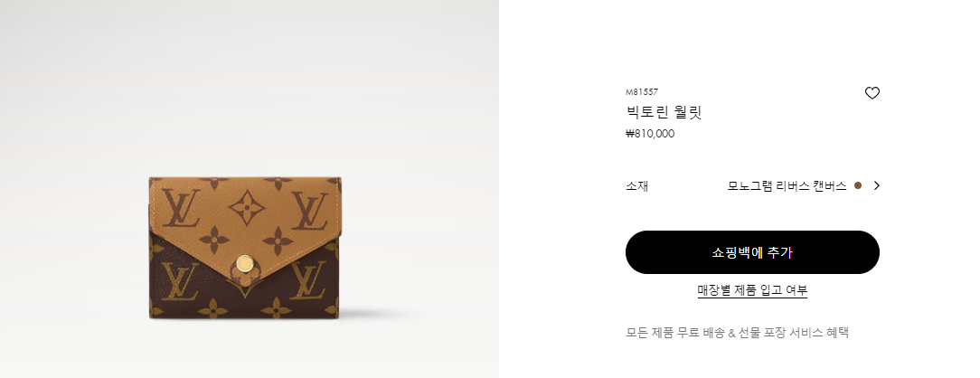
Task: Select the M81557 product code
Action: point(642,92)
